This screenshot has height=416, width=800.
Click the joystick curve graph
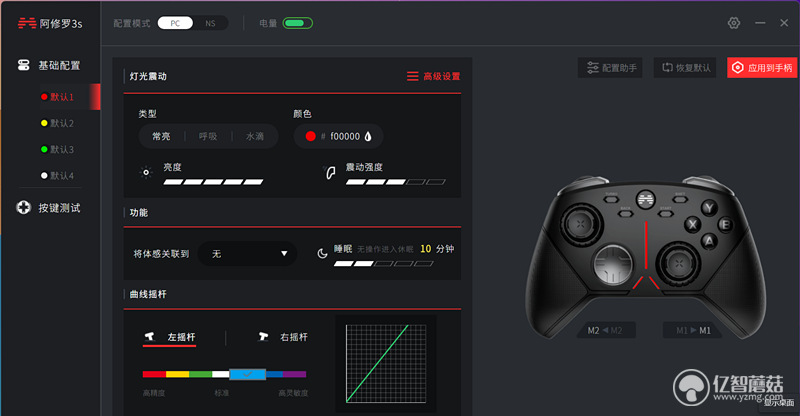click(x=386, y=363)
